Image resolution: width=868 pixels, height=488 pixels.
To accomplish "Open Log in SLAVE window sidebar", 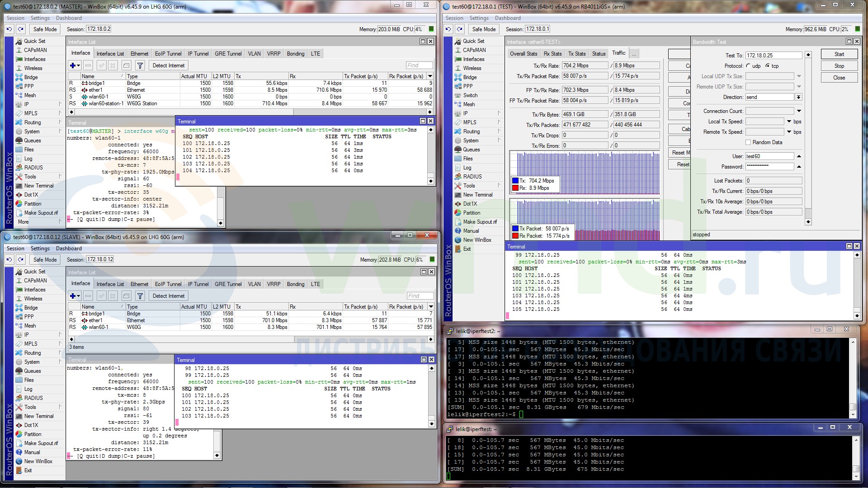I will click(x=28, y=389).
